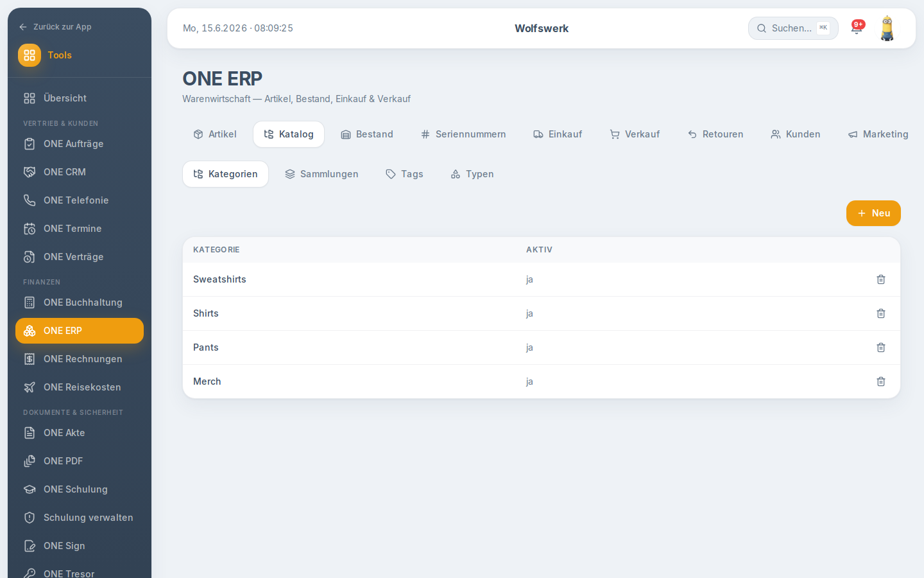Screen dimensions: 924x578
Task: Click the ONE Rechnungen receipt icon
Action: (x=30, y=359)
